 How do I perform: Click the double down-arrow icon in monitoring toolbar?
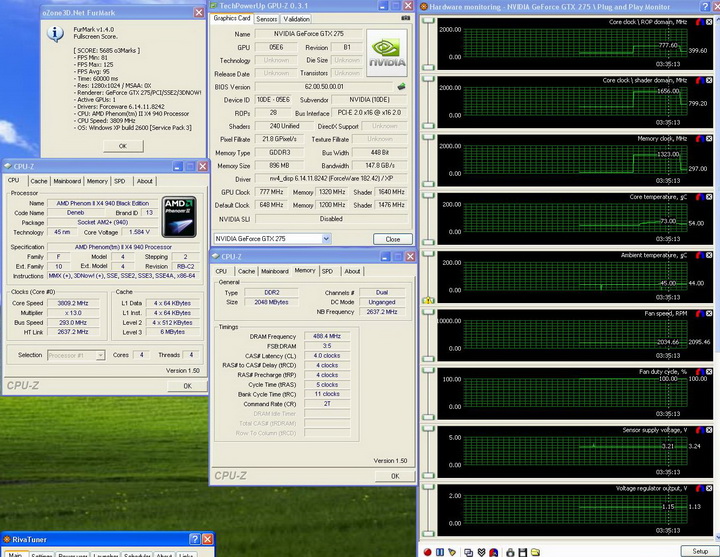[481, 552]
